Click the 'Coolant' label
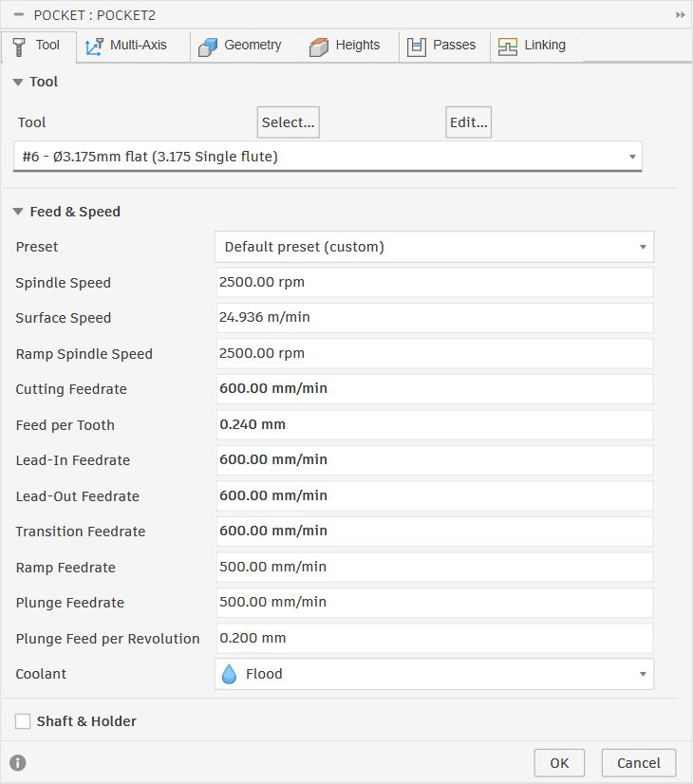Image resolution: width=693 pixels, height=784 pixels. 41,674
